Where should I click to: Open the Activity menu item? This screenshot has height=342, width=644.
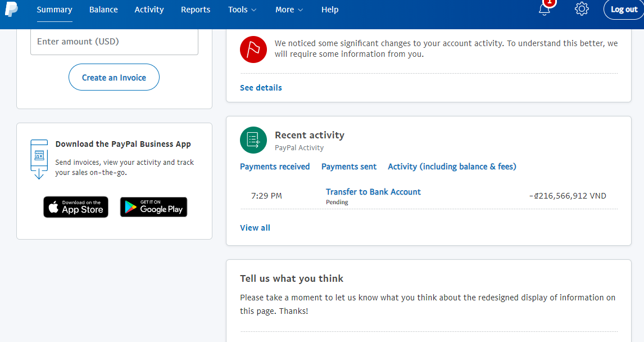pos(149,10)
